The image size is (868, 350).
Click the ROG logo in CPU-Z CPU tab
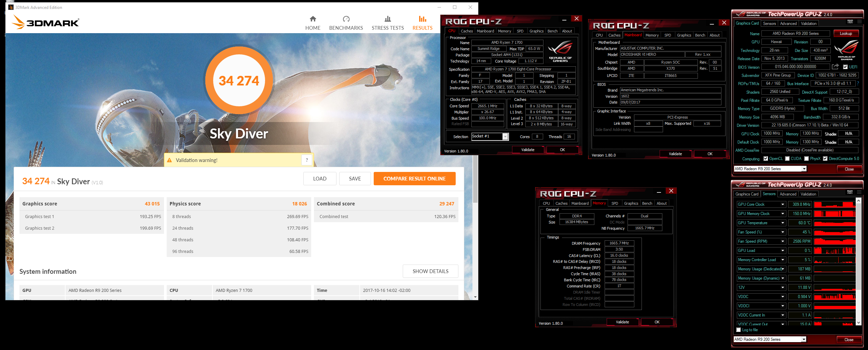[x=560, y=51]
